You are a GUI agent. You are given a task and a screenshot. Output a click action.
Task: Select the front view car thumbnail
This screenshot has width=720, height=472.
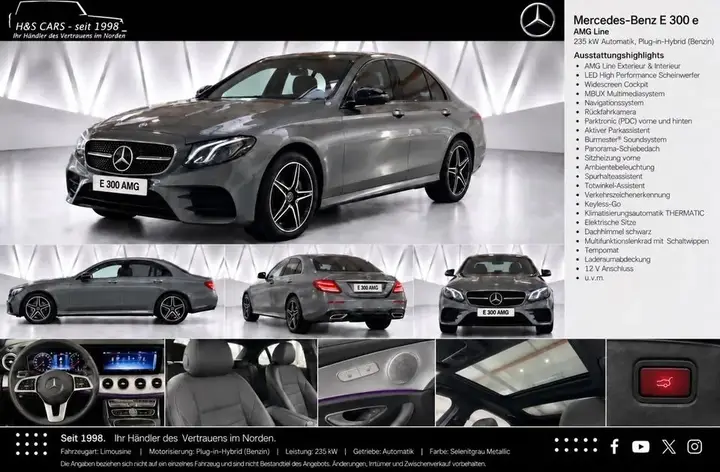tap(496, 291)
